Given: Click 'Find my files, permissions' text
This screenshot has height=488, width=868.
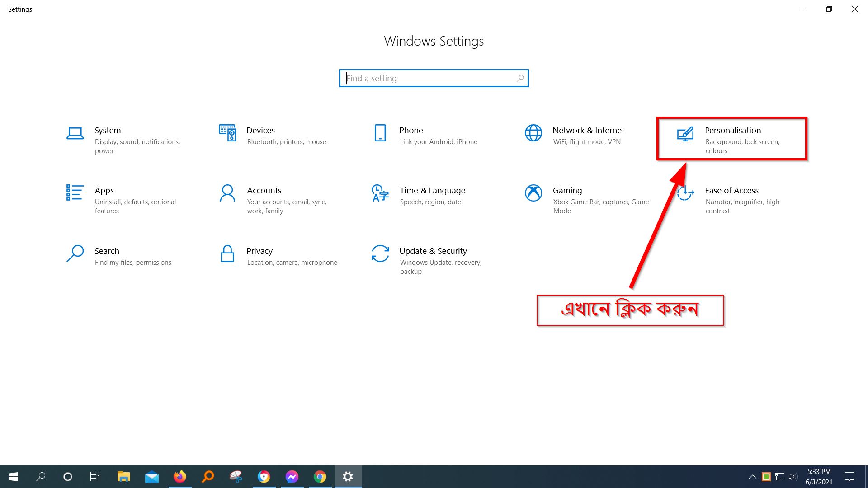Looking at the screenshot, I should pos(133,263).
